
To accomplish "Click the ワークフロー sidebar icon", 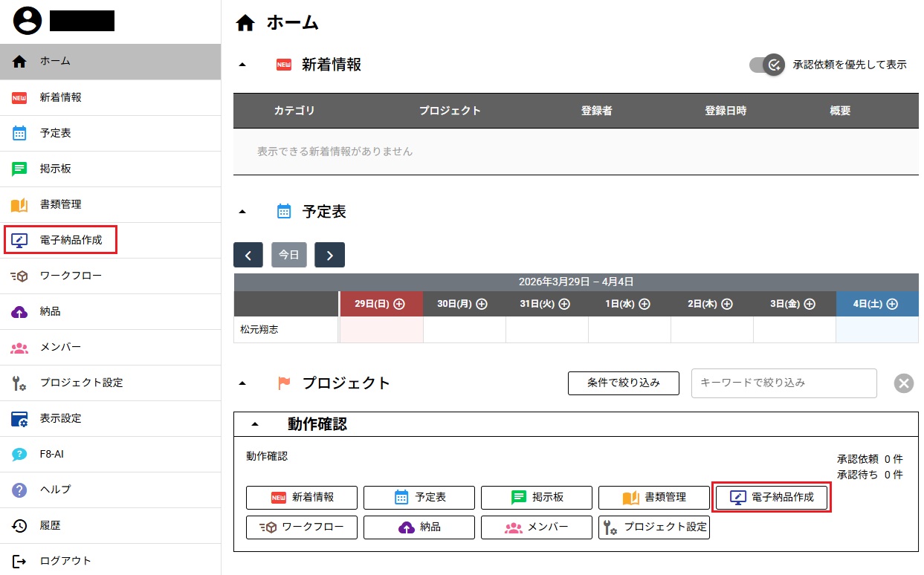I will coord(19,276).
